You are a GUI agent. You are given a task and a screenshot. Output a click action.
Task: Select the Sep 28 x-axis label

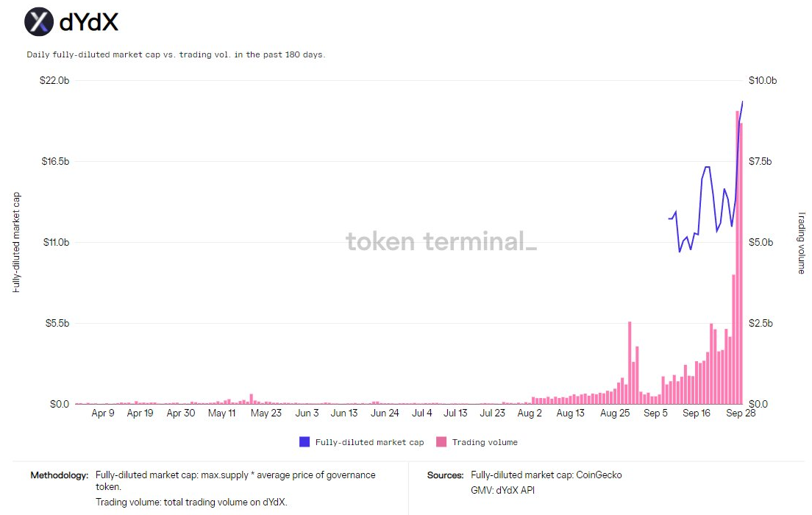pyautogui.click(x=741, y=413)
